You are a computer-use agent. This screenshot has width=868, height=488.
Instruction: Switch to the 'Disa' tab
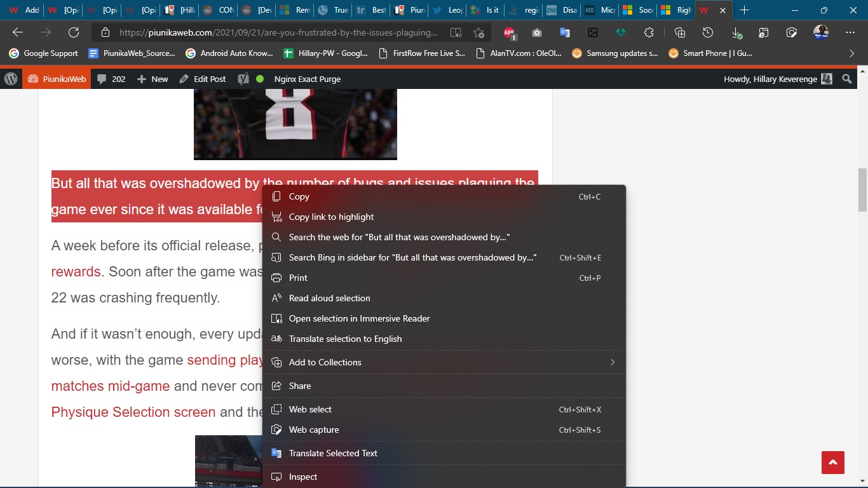[562, 10]
